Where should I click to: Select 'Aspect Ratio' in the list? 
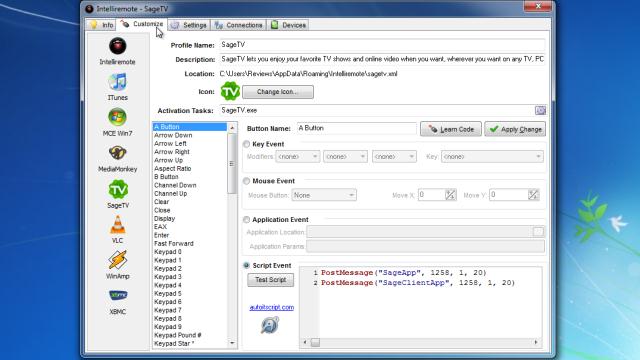click(x=190, y=169)
